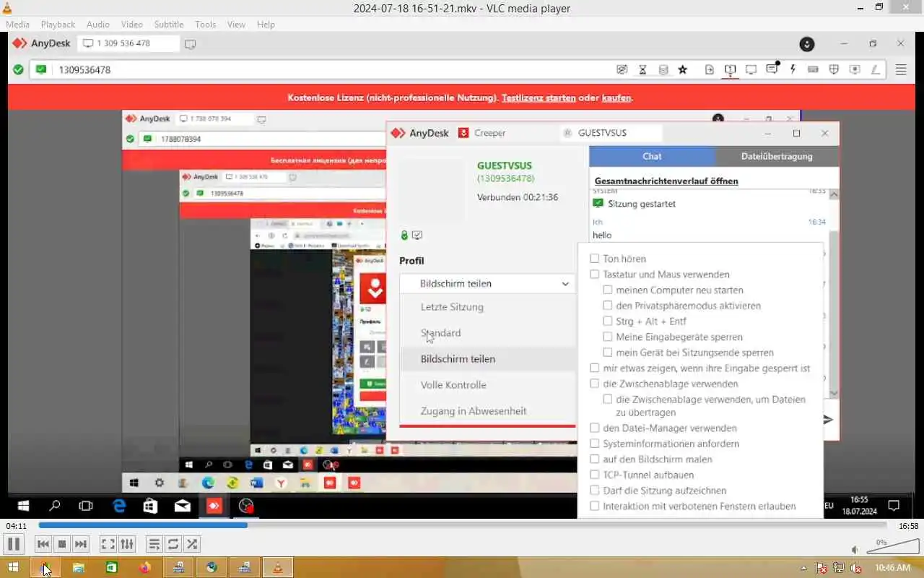Image resolution: width=924 pixels, height=578 pixels.
Task: Open the Playback menu
Action: 58,24
